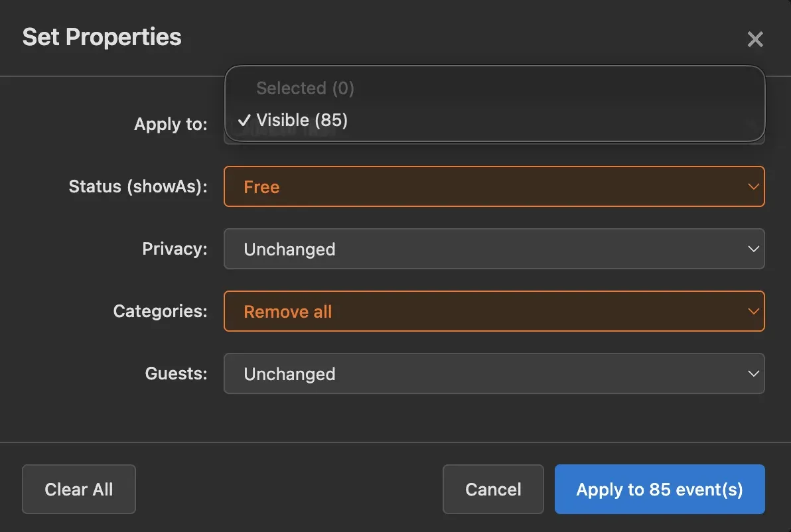Image resolution: width=791 pixels, height=532 pixels.
Task: Close the Set Properties dialog
Action: tap(755, 39)
